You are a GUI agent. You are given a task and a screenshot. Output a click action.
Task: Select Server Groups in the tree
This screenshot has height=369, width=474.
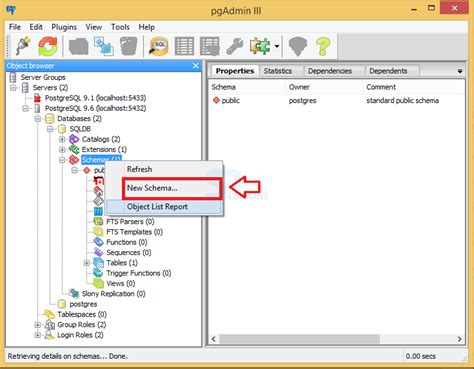43,77
